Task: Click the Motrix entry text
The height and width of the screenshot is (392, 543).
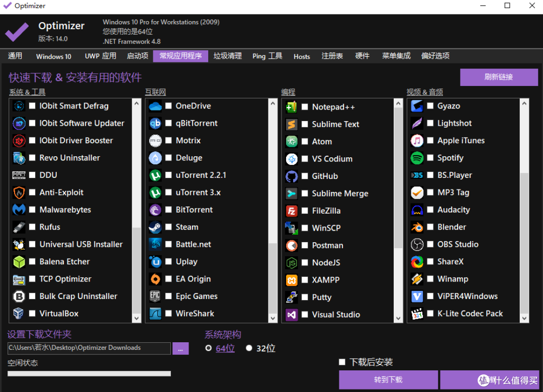Action: (x=188, y=140)
